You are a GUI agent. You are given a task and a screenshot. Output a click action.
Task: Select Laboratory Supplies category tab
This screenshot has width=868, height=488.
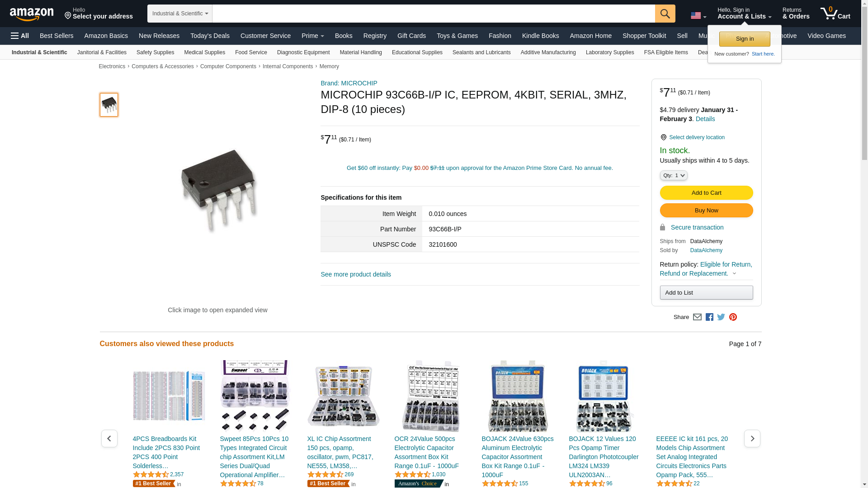(x=610, y=52)
